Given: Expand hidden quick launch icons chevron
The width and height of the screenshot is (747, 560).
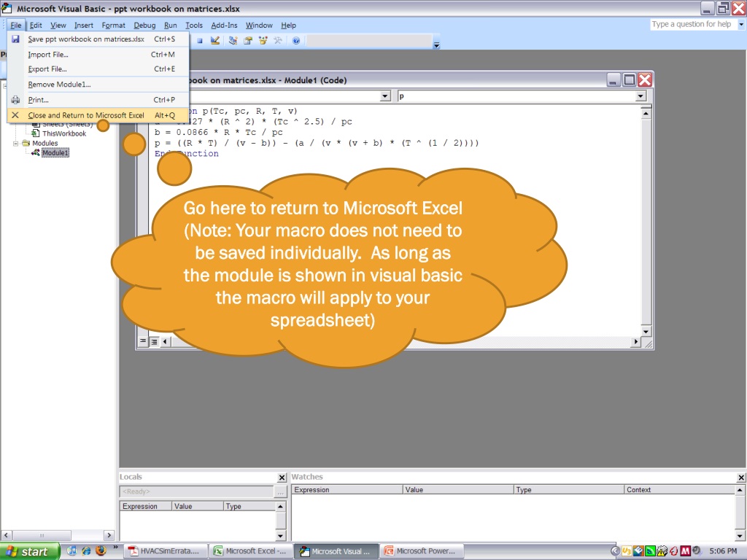Looking at the screenshot, I should pos(115,548).
